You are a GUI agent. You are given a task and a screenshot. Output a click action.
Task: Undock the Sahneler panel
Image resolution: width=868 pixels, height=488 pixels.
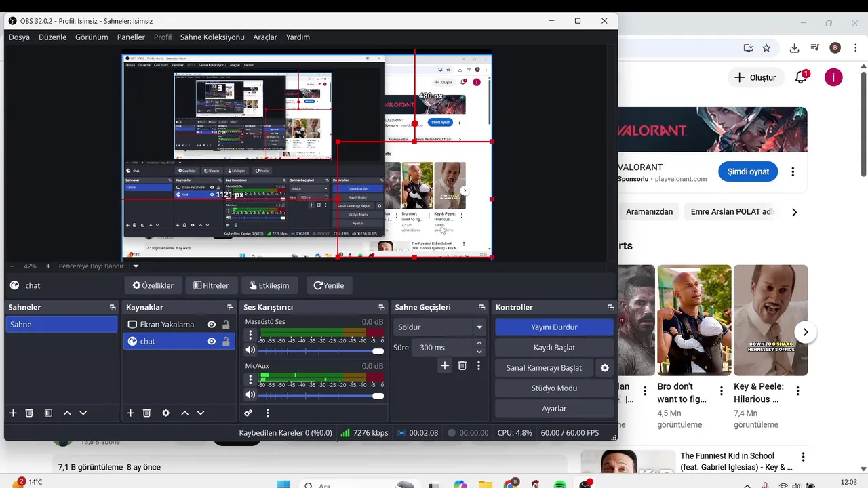coord(113,308)
